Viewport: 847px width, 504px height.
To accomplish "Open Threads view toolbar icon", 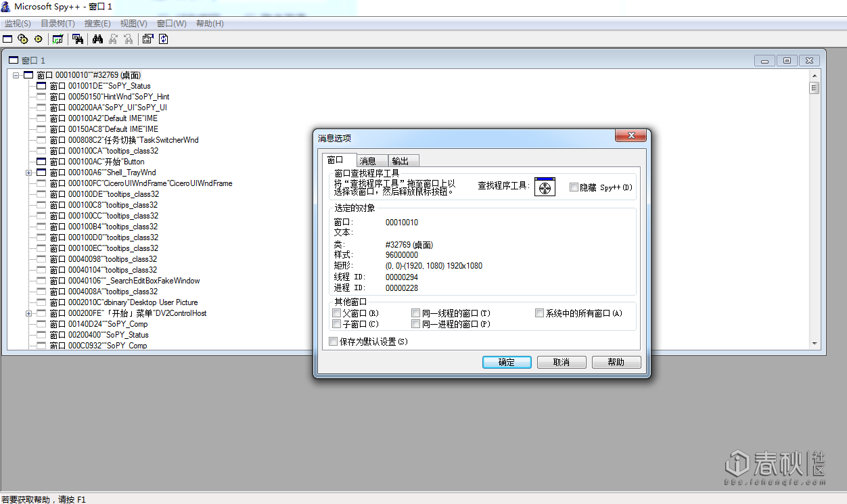I will 38,39.
